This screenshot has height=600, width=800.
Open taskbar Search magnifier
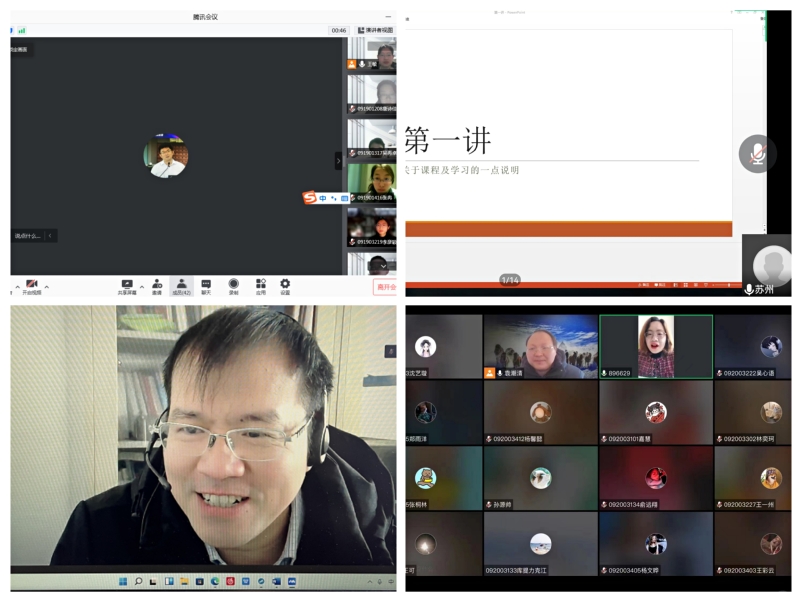138,581
